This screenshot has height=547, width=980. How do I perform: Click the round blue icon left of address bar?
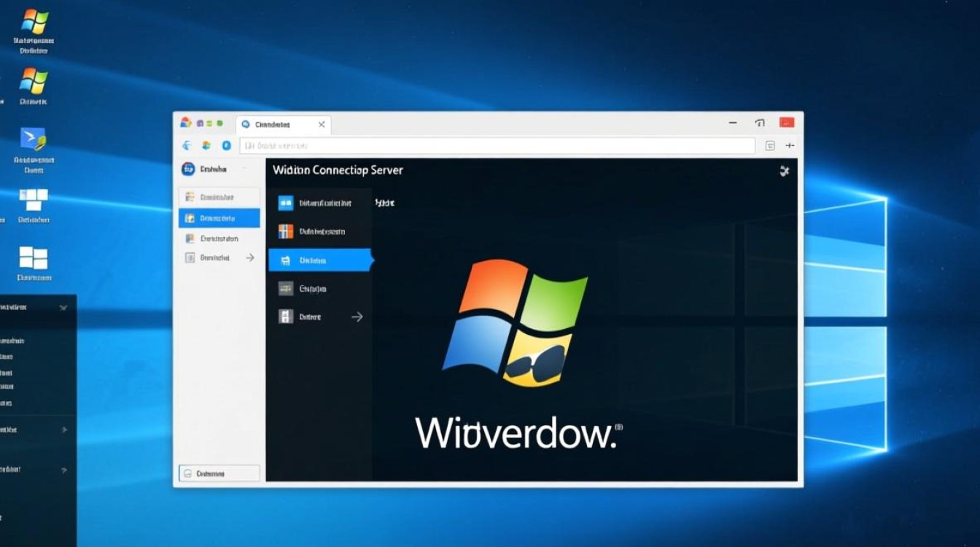(x=226, y=145)
